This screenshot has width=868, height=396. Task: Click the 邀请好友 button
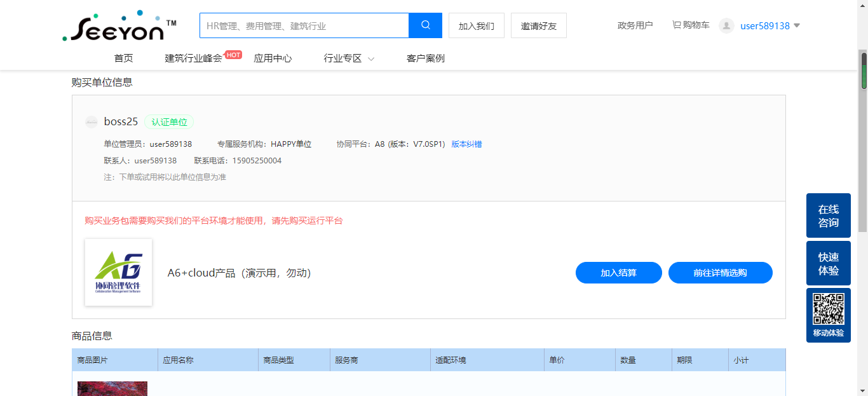coord(539,25)
